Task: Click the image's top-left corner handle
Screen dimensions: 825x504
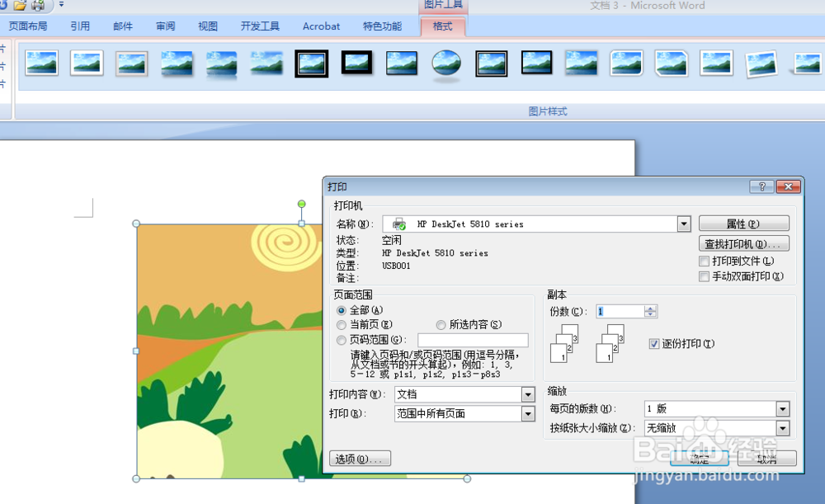Action: 136,224
